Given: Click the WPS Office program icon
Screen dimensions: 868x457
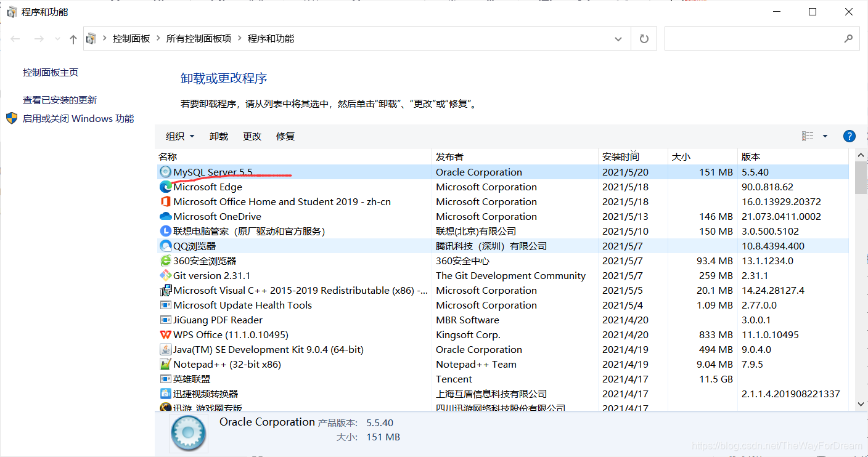Looking at the screenshot, I should [x=165, y=334].
